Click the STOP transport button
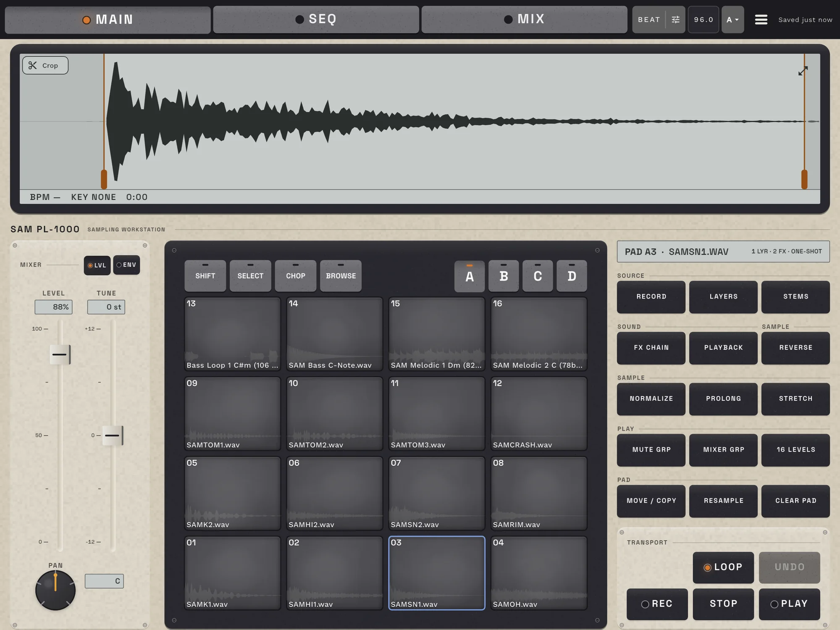This screenshot has width=840, height=630. click(723, 604)
